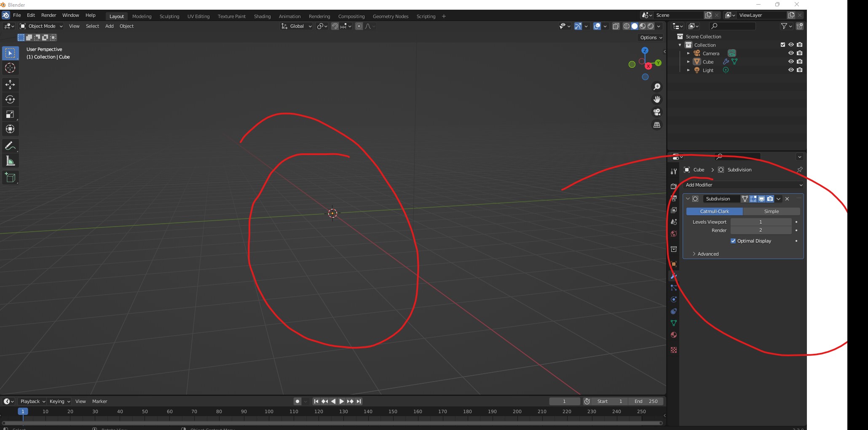Open the Add menu in viewport header
Screen dimensions: 868x430
coord(109,26)
